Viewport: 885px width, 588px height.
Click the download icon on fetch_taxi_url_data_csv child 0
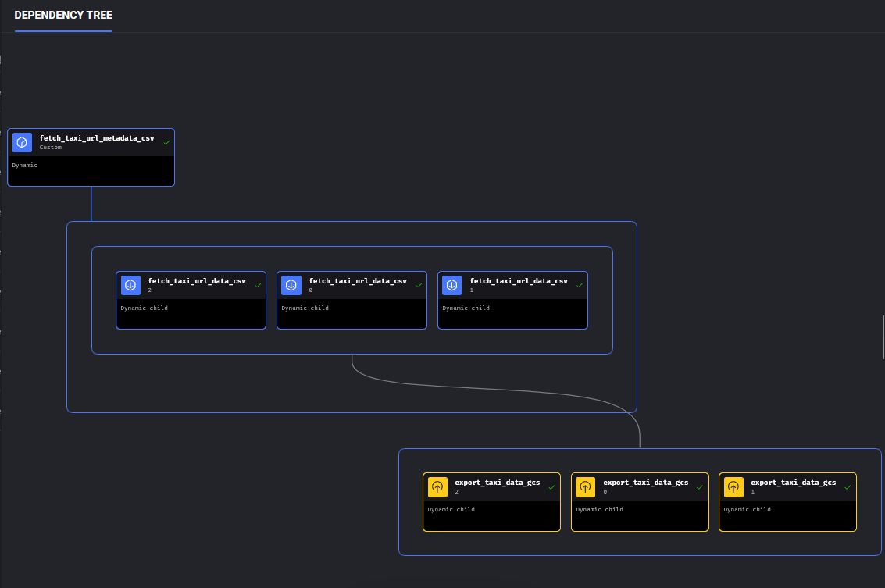coord(291,285)
